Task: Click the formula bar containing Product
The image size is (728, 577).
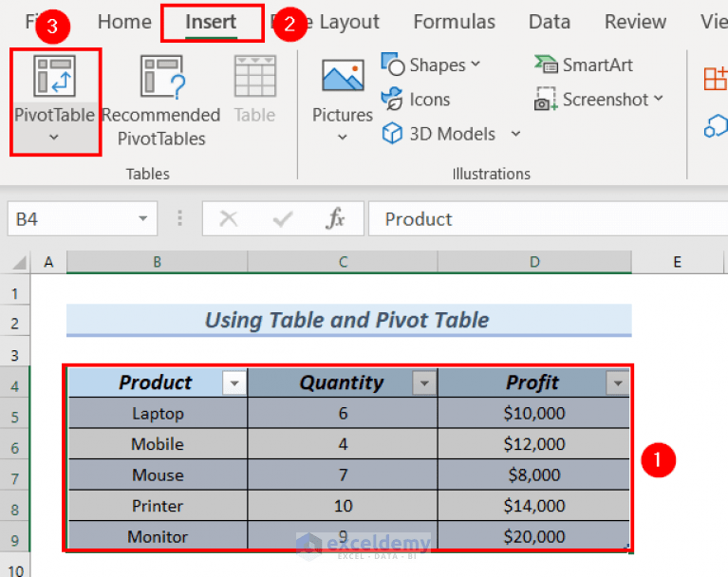Action: pyautogui.click(x=548, y=218)
